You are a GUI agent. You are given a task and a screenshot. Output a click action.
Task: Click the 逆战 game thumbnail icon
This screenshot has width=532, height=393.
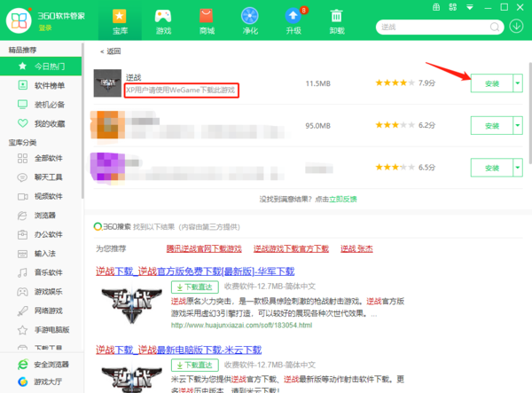[x=107, y=83]
